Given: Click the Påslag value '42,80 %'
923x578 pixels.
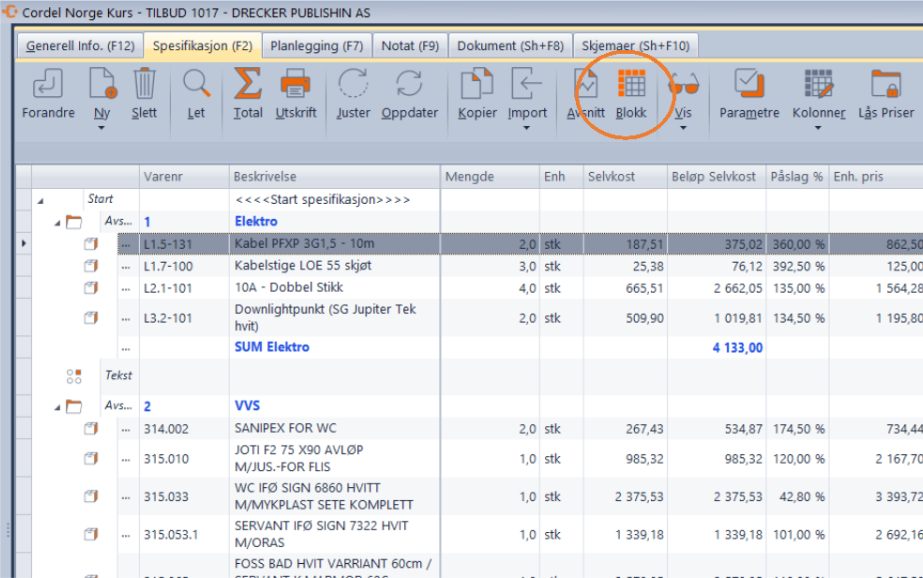Looking at the screenshot, I should 802,497.
